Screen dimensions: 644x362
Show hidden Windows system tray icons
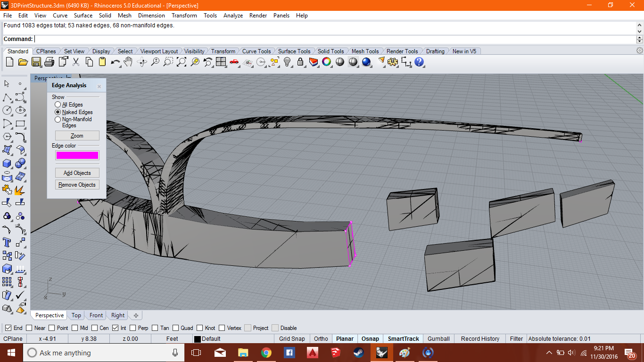tap(549, 353)
